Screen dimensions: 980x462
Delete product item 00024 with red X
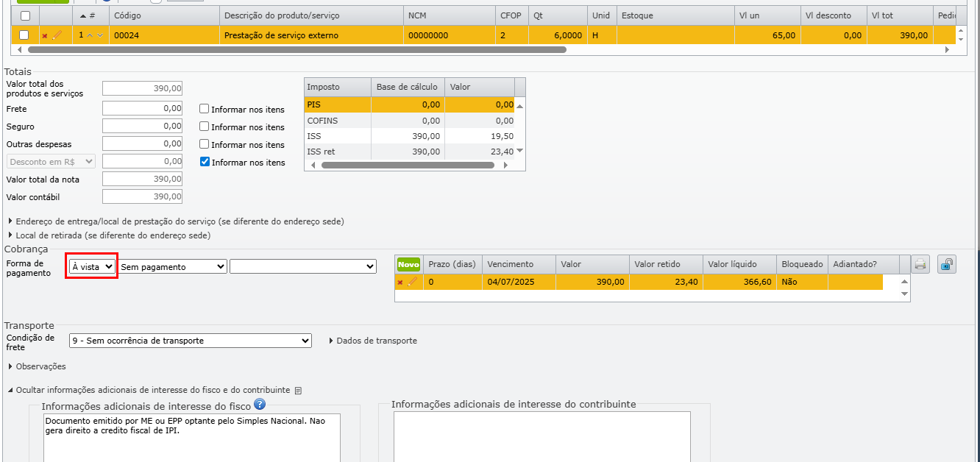[x=45, y=35]
